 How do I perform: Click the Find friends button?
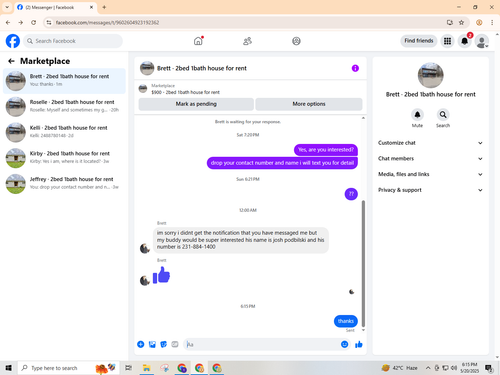(419, 41)
